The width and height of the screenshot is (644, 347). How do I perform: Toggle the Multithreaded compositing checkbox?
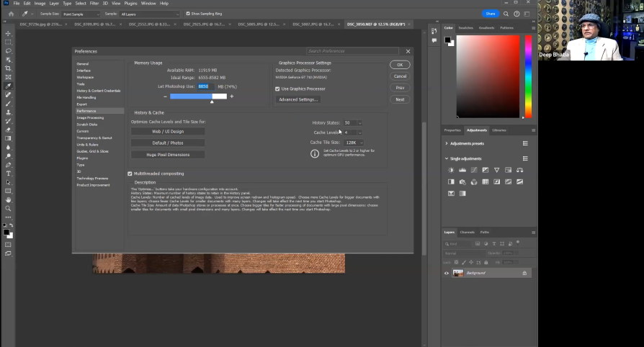tap(130, 173)
